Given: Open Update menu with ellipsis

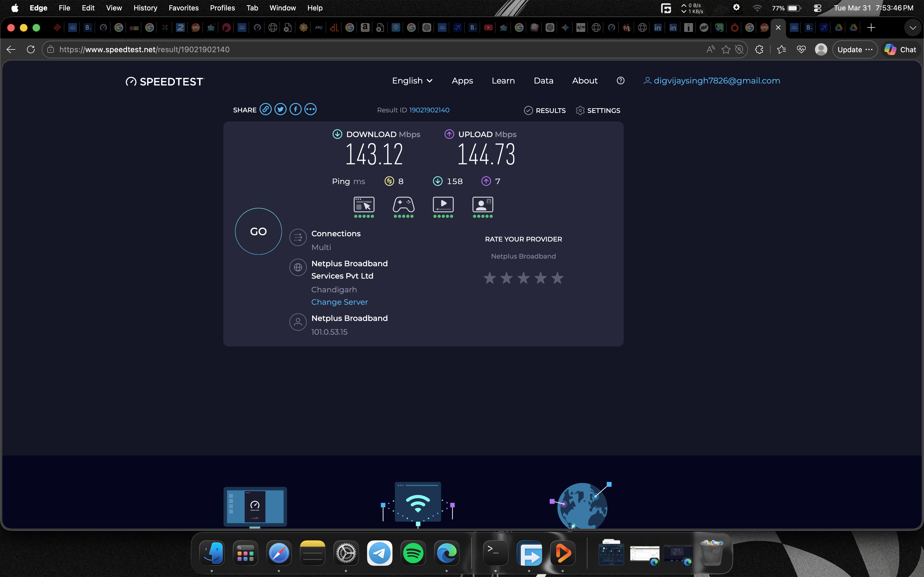Looking at the screenshot, I should coord(855,50).
